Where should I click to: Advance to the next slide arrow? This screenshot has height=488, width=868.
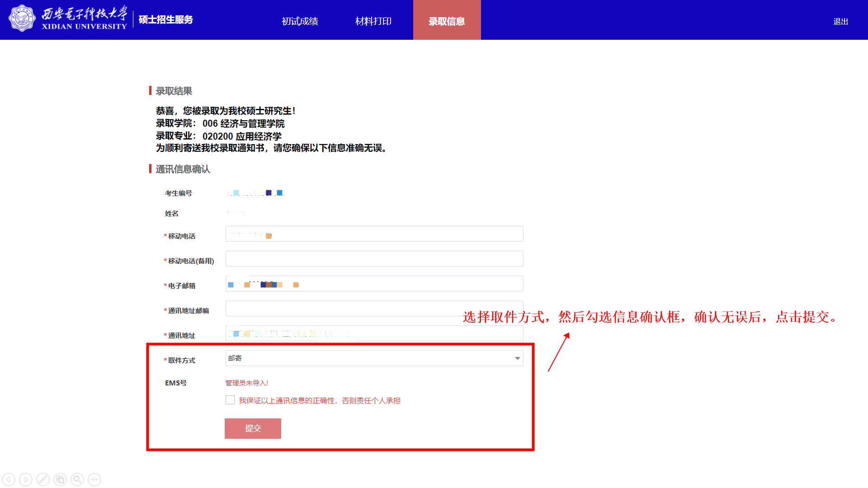point(26,479)
